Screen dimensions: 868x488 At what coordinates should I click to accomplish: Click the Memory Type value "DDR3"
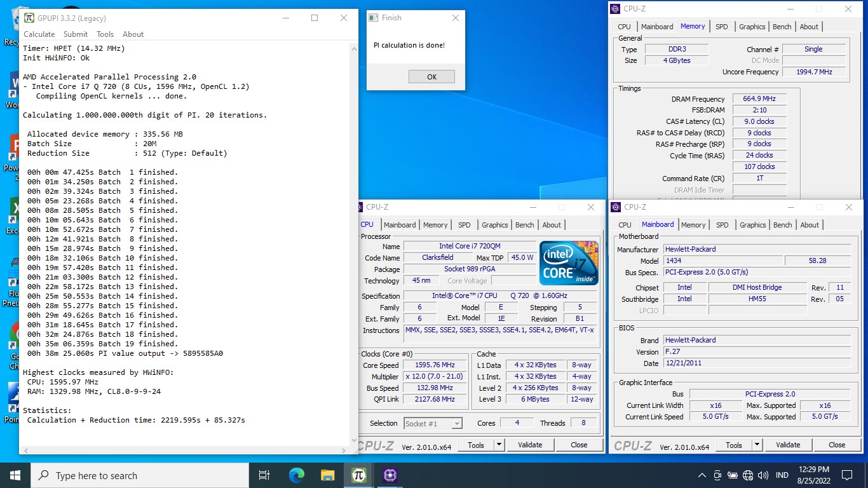point(677,50)
